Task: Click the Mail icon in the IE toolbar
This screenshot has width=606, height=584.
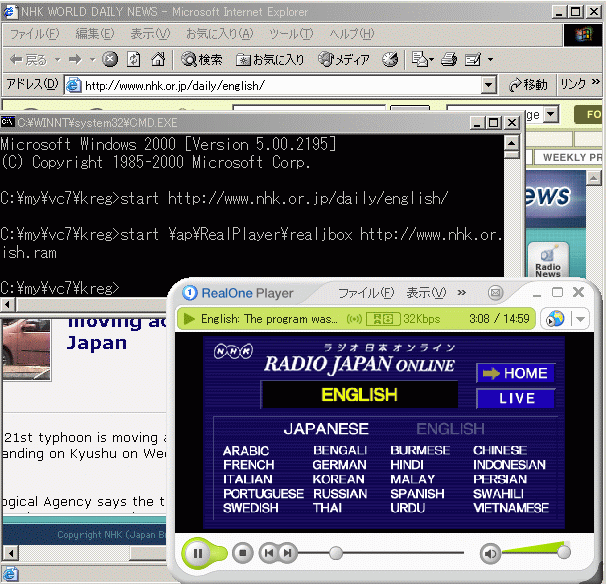Action: click(x=420, y=60)
